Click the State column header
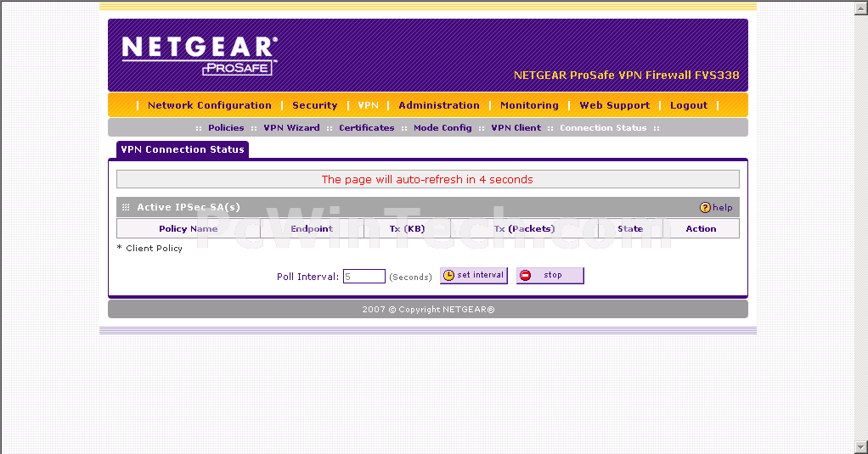This screenshot has width=868, height=454. [630, 228]
